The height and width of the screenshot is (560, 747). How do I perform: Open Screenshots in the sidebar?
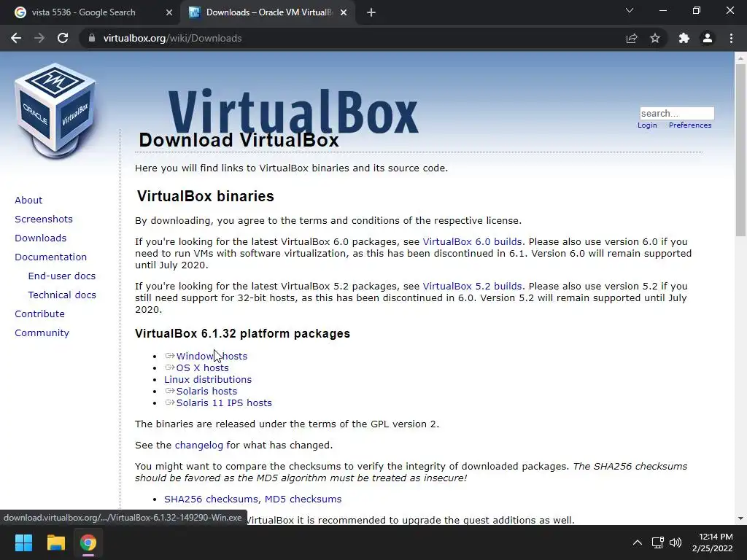pyautogui.click(x=44, y=219)
